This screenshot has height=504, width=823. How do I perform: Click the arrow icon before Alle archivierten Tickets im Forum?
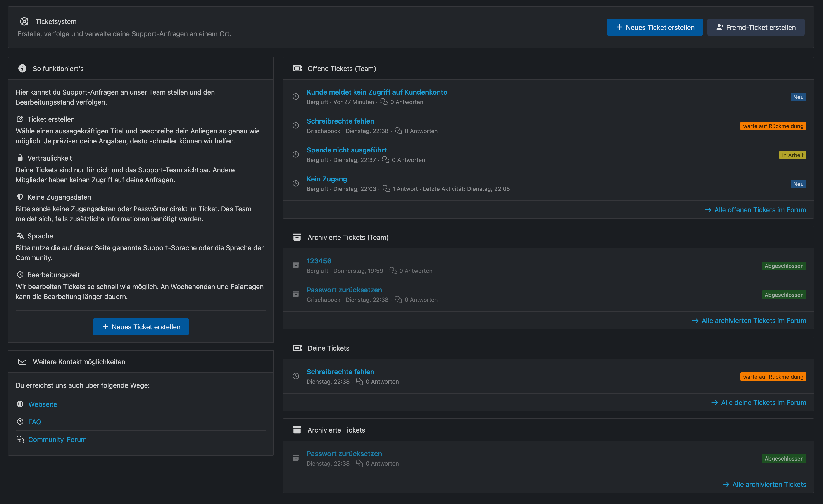pos(695,321)
